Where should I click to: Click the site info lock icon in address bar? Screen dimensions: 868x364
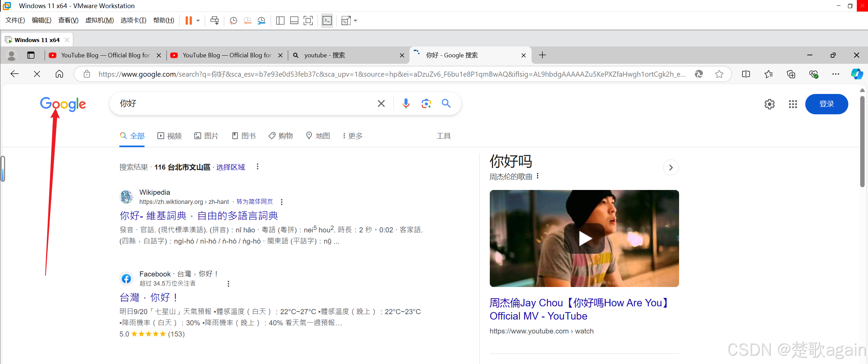pyautogui.click(x=87, y=74)
